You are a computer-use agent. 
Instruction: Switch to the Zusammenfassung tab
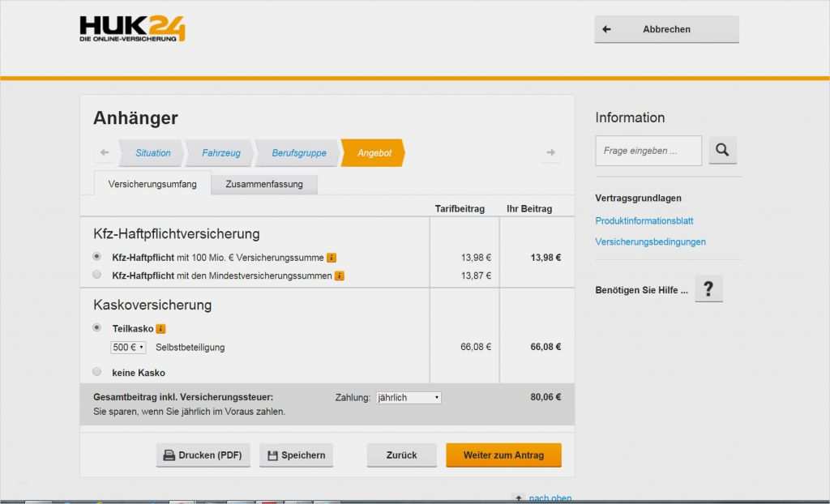coord(264,184)
